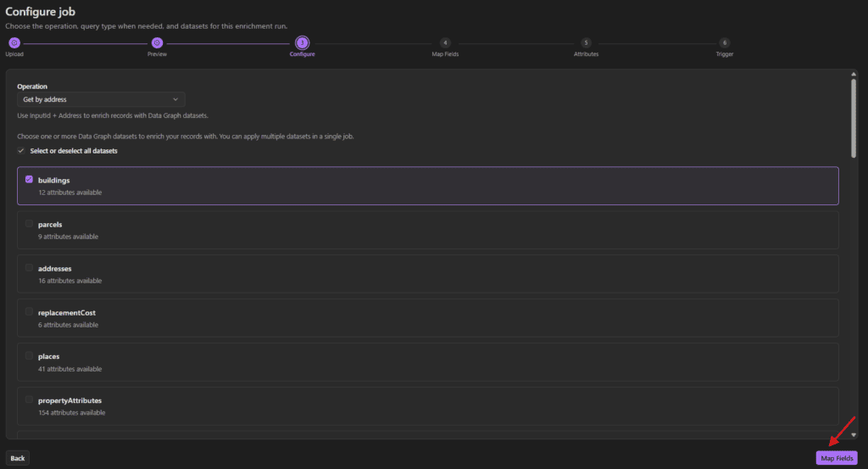
Task: Click the 'Use InputId + Address' help text
Action: click(x=113, y=115)
